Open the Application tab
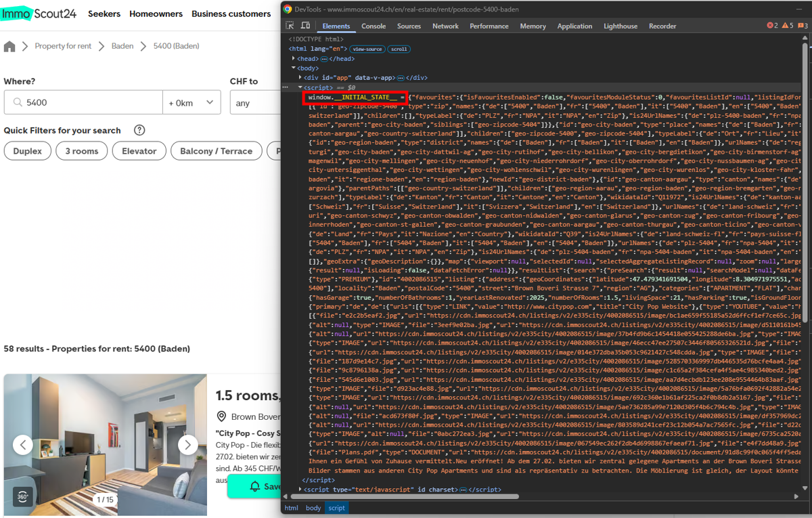Viewport: 812px width, 518px height. tap(574, 26)
